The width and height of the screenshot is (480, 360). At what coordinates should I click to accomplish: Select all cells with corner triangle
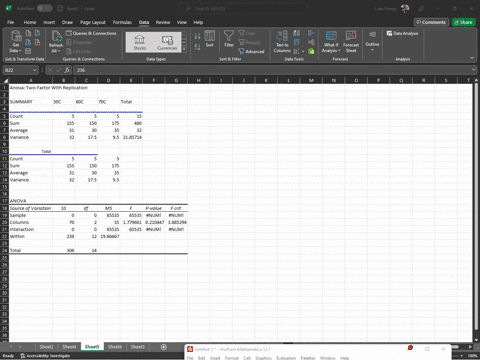pos(5,80)
